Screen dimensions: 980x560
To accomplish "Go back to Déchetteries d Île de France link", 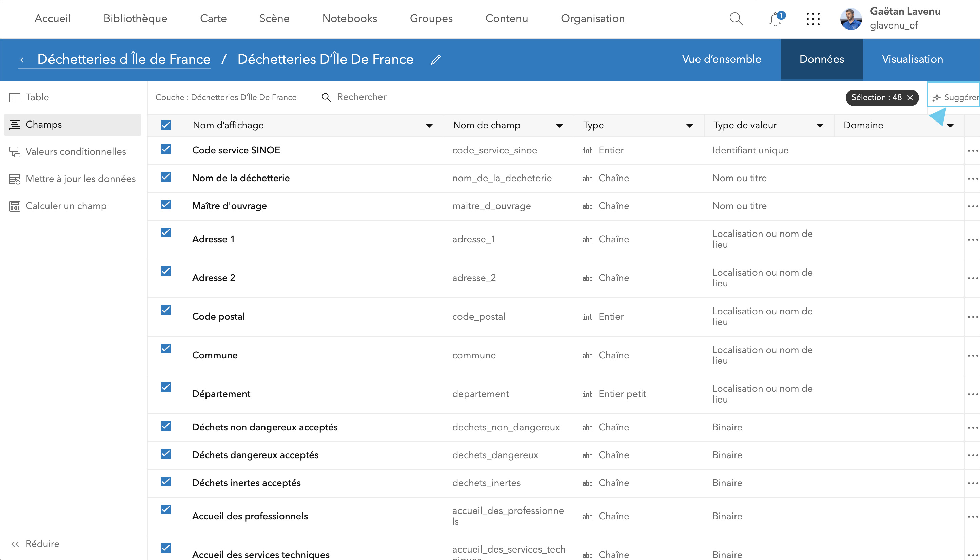I will pyautogui.click(x=115, y=59).
